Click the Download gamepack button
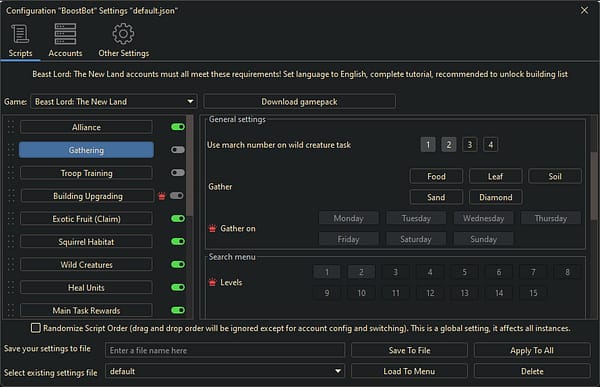 coord(299,101)
